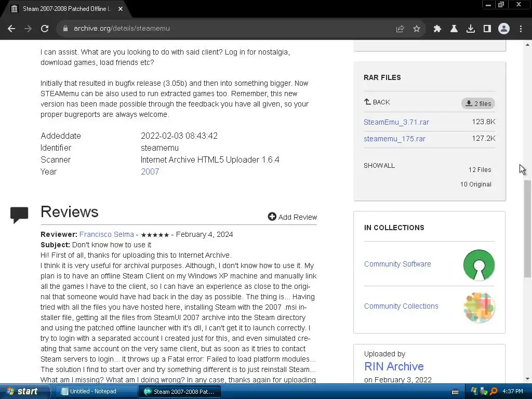The height and width of the screenshot is (399, 532).
Task: Share this page via the share icon
Action: tap(400, 29)
